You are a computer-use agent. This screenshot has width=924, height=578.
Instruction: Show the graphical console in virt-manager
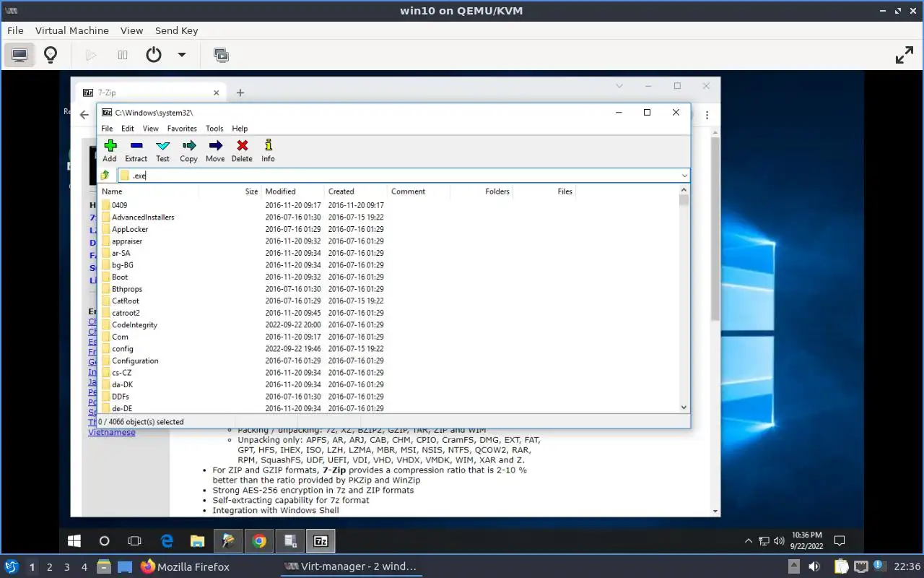(x=19, y=55)
